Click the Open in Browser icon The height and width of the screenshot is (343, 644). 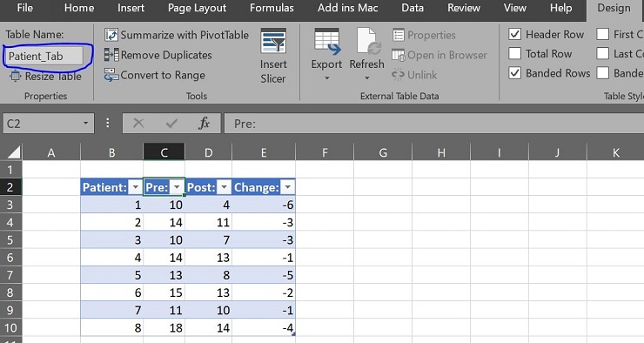399,55
